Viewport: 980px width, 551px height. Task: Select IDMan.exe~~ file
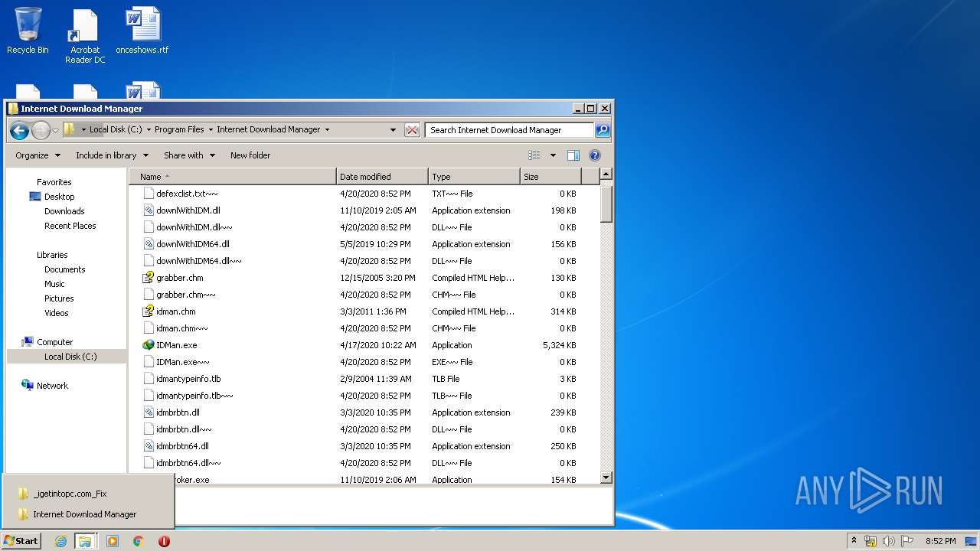pyautogui.click(x=182, y=362)
